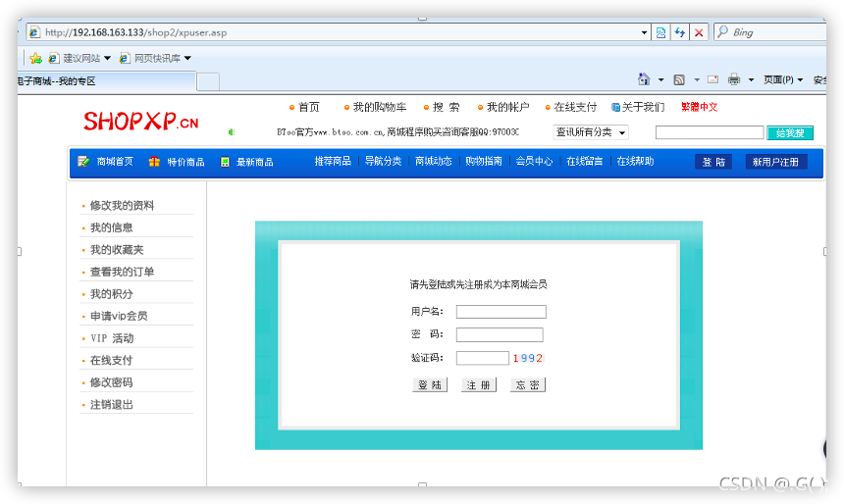The image size is (844, 504).
Task: Click the teal 给我搜 search button
Action: tap(790, 132)
